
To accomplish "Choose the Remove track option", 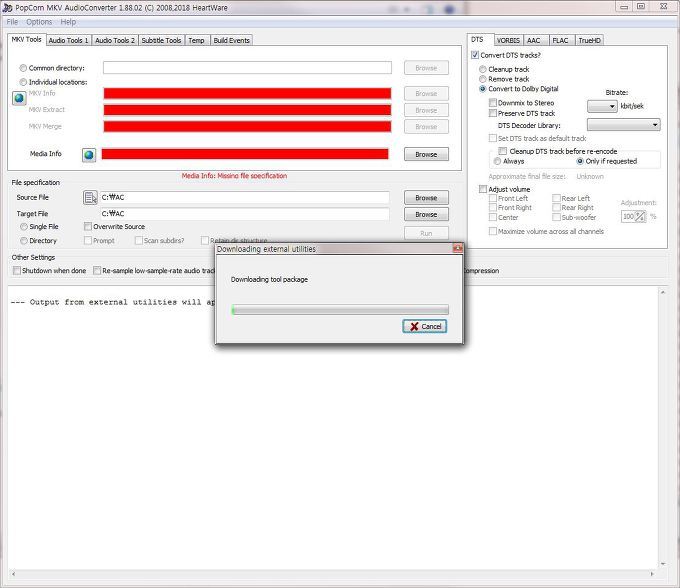I will coord(483,79).
